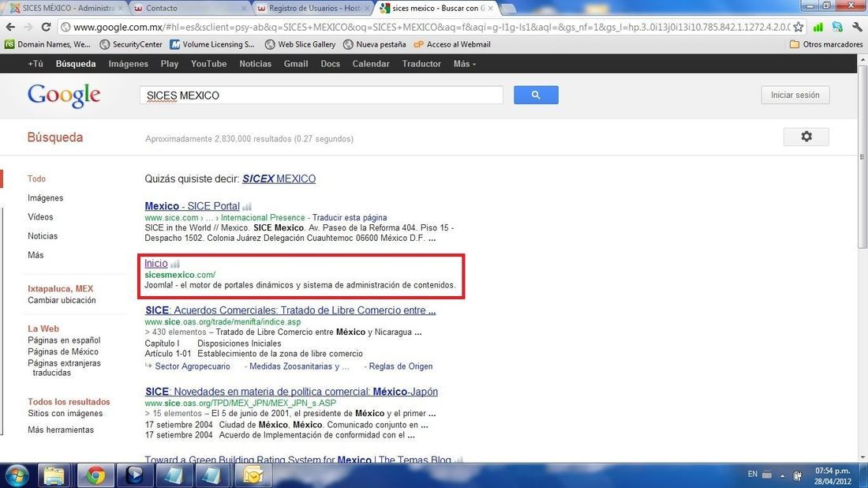This screenshot has height=488, width=868.
Task: Open Gmail from the black bar
Action: click(296, 64)
